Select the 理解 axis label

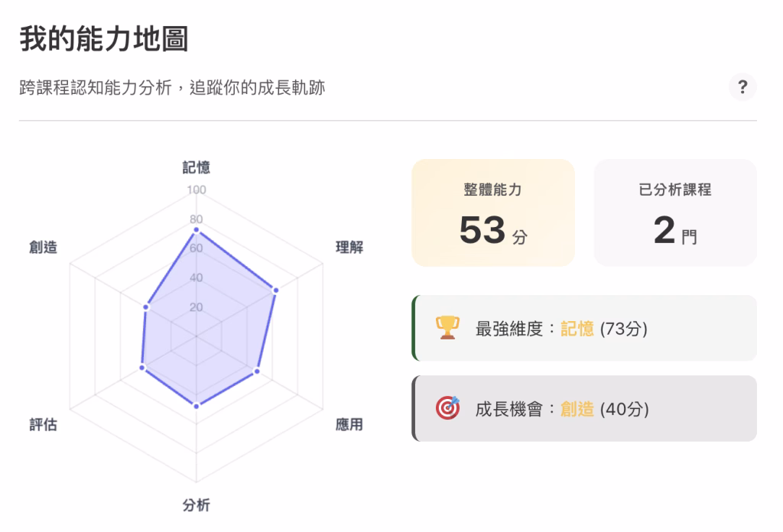[x=349, y=248]
